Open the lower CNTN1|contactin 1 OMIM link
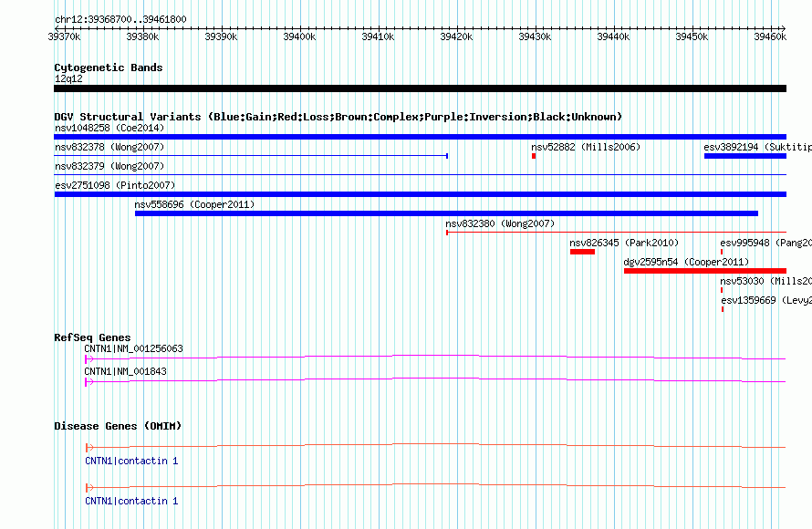The width and height of the screenshot is (812, 529). (x=131, y=502)
